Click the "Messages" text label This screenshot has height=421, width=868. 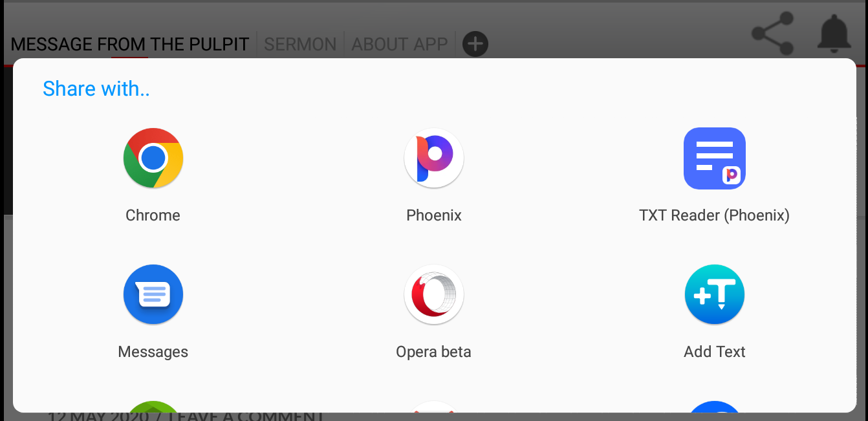point(153,352)
